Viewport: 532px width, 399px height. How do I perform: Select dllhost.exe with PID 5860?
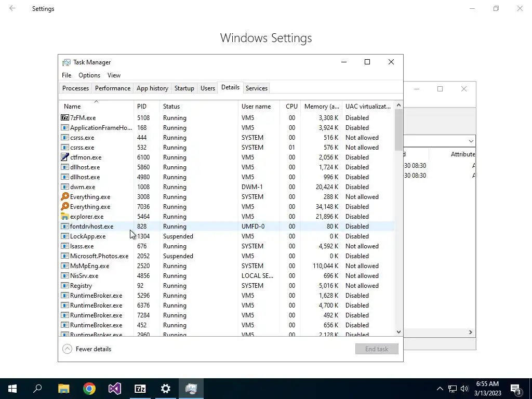pos(227,167)
